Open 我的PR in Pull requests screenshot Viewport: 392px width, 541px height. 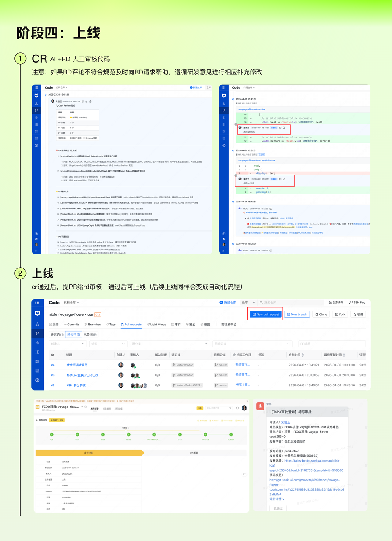tap(335, 303)
